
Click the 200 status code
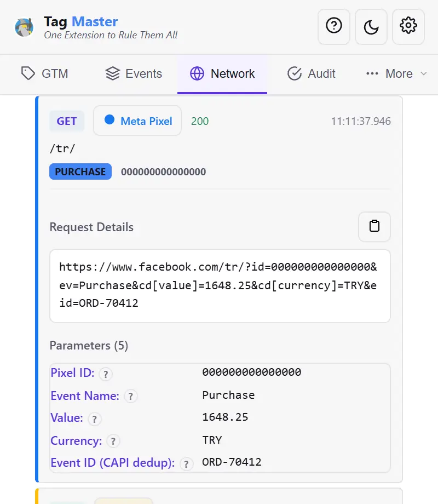click(x=199, y=121)
